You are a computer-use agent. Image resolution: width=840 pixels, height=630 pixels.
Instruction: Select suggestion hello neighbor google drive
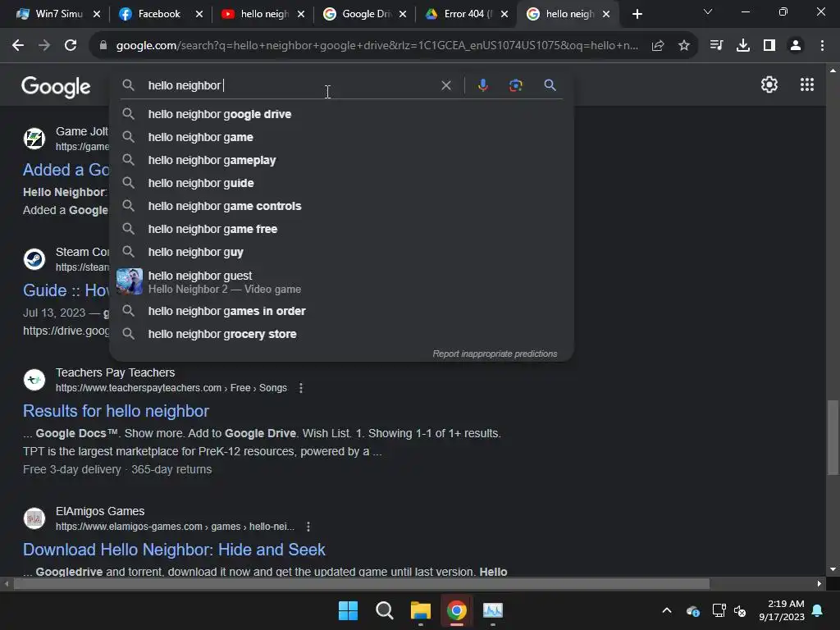(x=341, y=114)
